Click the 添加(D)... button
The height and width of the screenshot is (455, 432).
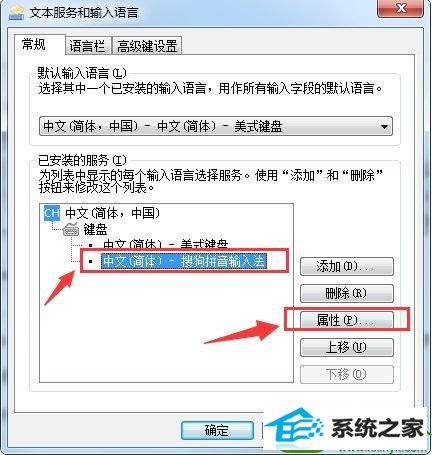(x=347, y=266)
